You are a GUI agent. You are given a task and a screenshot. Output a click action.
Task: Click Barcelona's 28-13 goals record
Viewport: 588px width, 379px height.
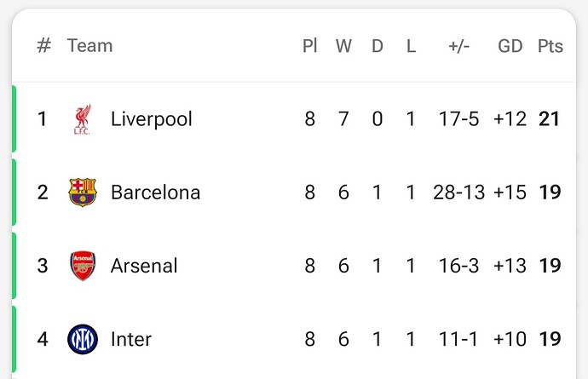[x=459, y=192]
